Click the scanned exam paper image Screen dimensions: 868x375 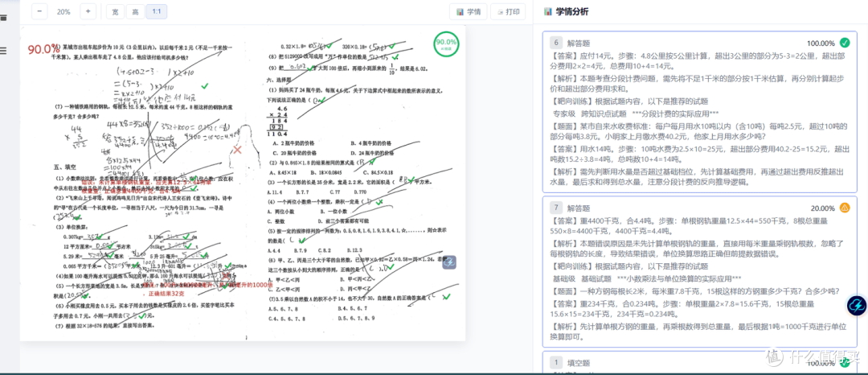coord(243,184)
